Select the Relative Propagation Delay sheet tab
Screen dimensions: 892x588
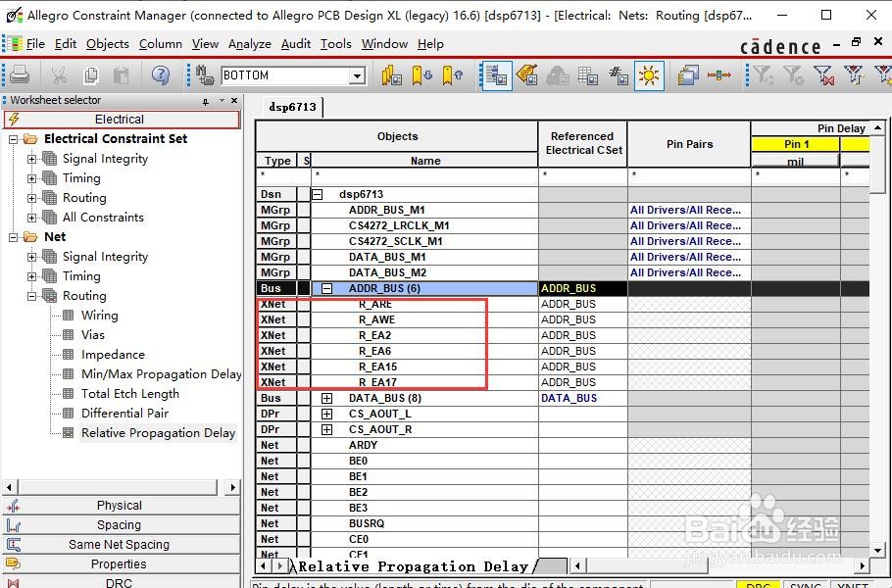(413, 566)
